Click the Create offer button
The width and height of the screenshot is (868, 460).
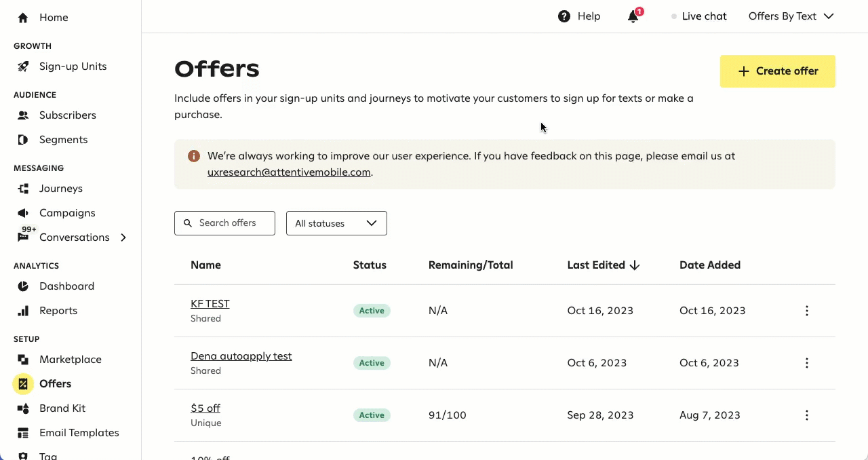coord(777,71)
